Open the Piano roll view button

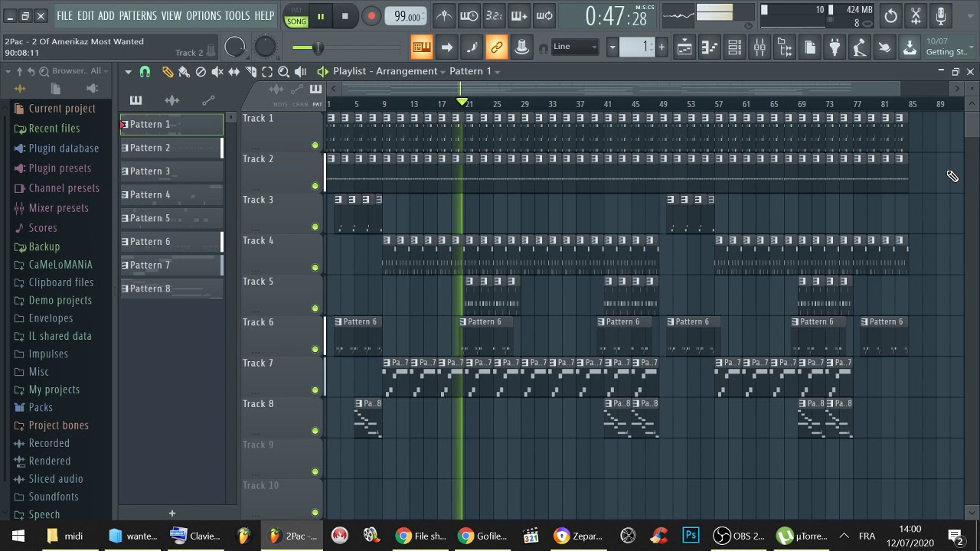point(710,47)
